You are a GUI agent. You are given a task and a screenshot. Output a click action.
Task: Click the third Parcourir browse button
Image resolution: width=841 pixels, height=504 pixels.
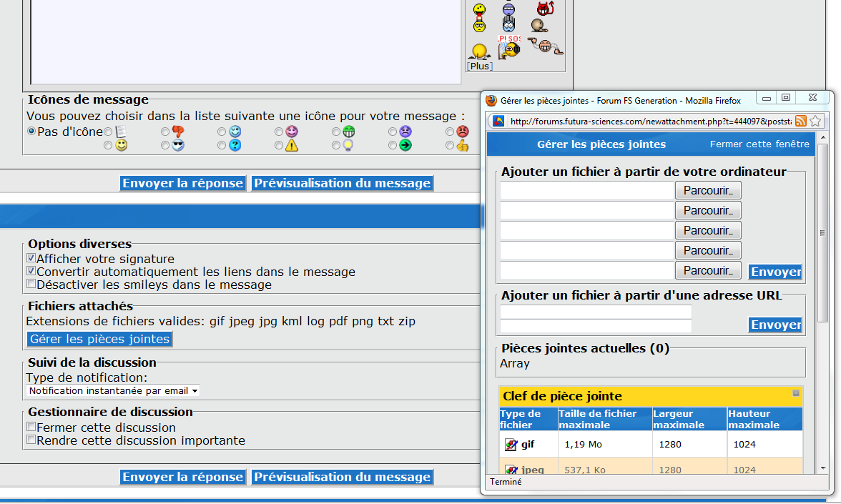tap(708, 230)
